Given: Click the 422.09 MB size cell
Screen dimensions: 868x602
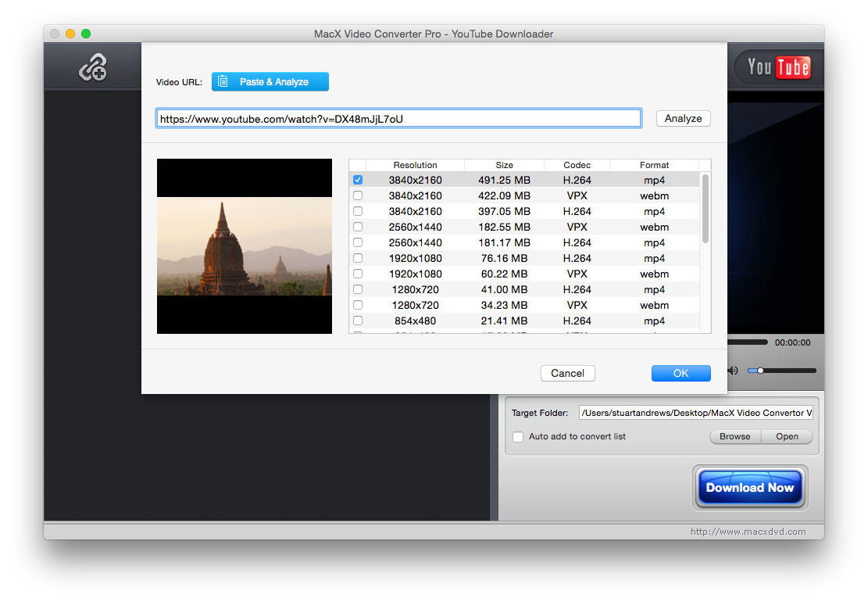Looking at the screenshot, I should tap(504, 195).
